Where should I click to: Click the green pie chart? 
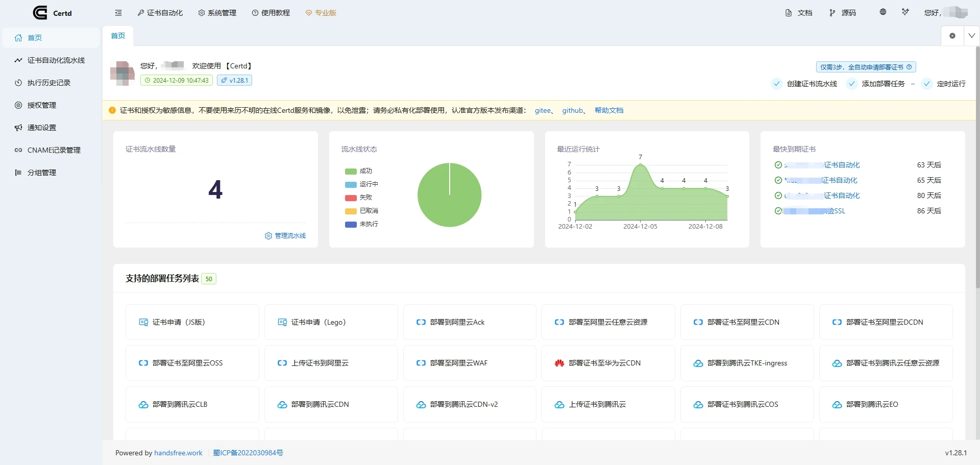point(449,195)
